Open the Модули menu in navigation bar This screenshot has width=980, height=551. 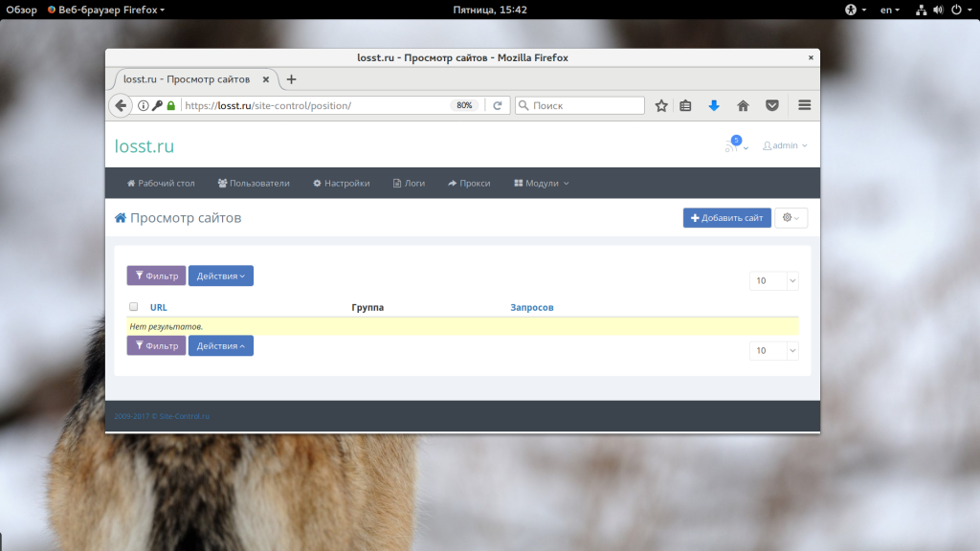[542, 183]
